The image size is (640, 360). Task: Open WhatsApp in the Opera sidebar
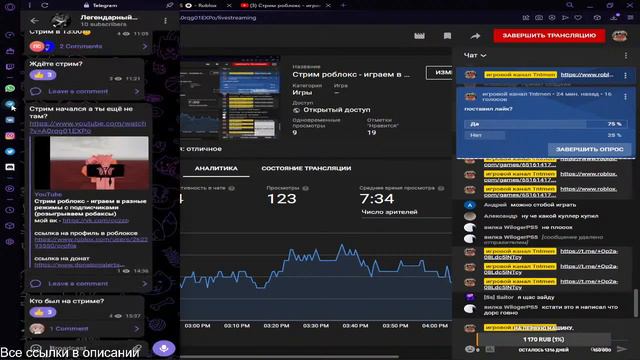(10, 89)
